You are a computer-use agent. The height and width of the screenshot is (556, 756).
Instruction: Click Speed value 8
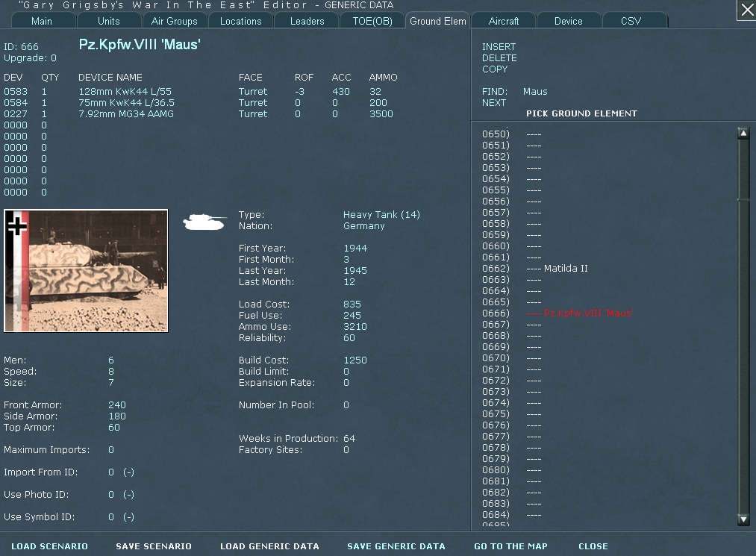[111, 372]
